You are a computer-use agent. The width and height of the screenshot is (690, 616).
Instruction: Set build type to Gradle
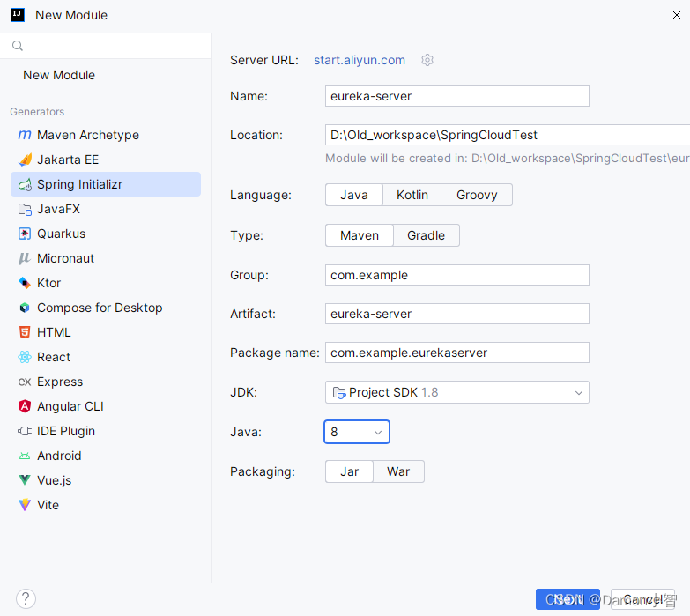426,235
